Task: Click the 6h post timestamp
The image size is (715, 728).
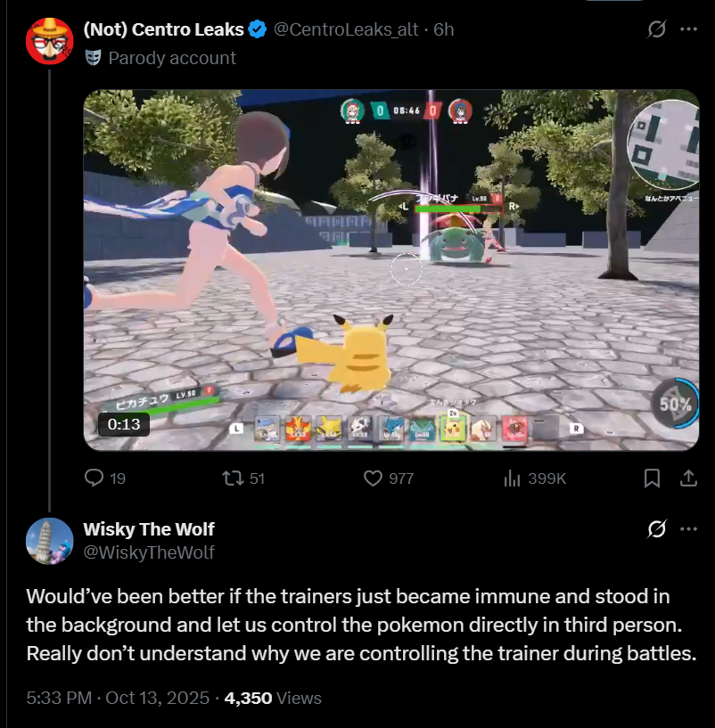Action: click(x=443, y=29)
